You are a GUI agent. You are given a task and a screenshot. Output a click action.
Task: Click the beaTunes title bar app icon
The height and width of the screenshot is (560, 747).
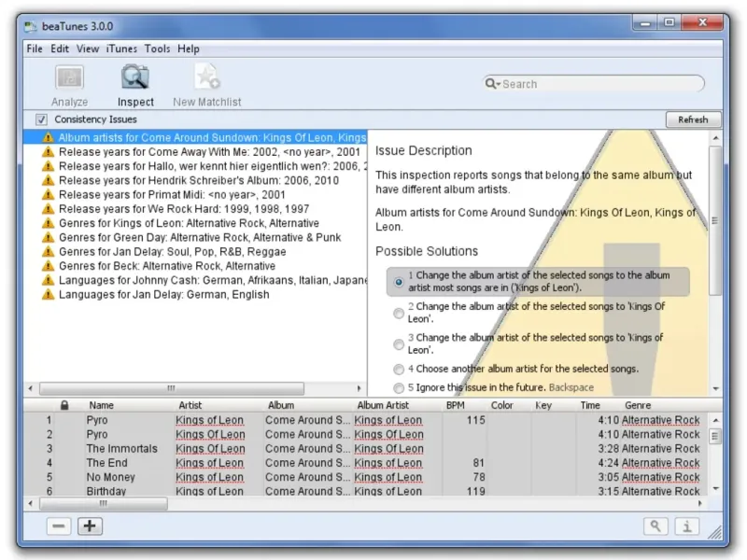coord(31,26)
